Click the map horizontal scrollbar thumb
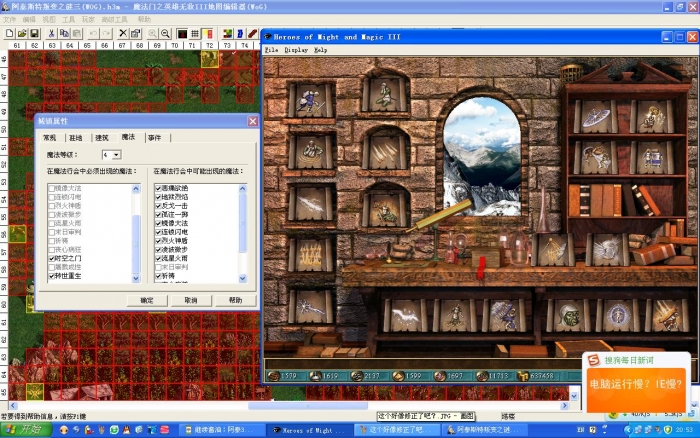700x438 pixels. 308,406
